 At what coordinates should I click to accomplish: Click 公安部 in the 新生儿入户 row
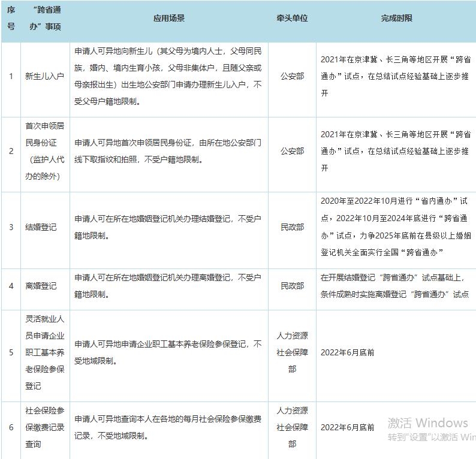coord(292,76)
